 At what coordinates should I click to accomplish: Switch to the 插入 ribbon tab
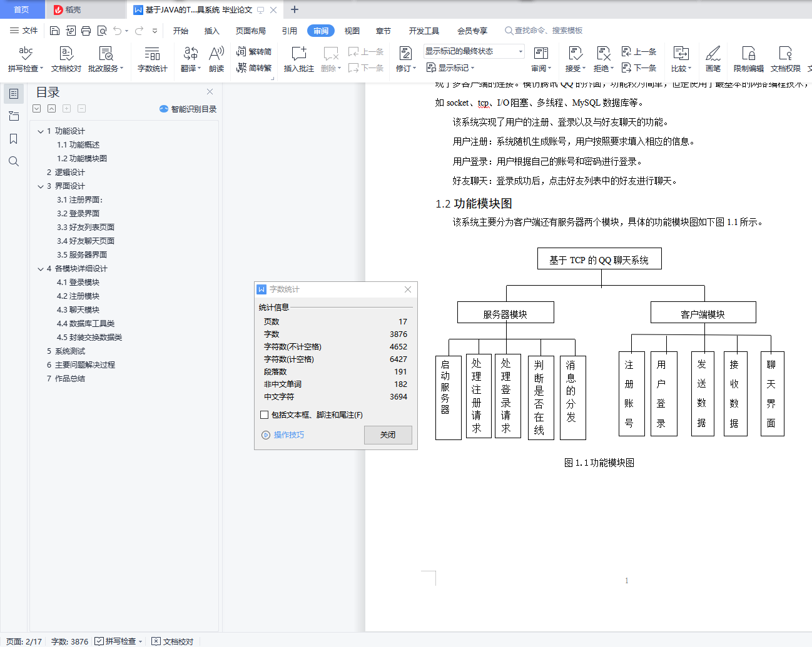pos(212,31)
